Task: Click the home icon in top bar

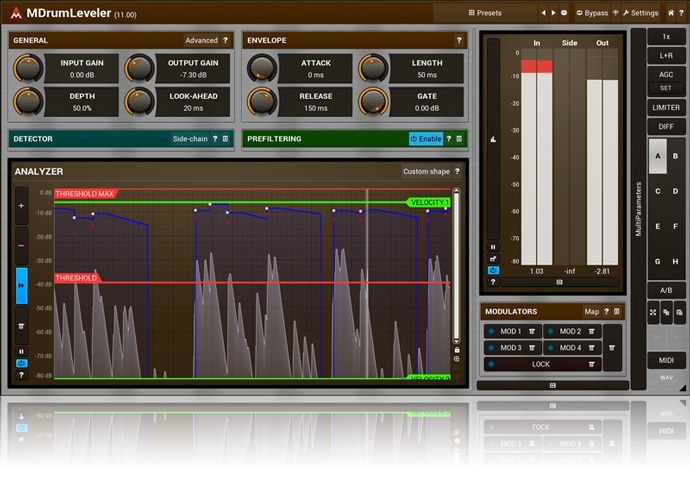Action: point(670,13)
